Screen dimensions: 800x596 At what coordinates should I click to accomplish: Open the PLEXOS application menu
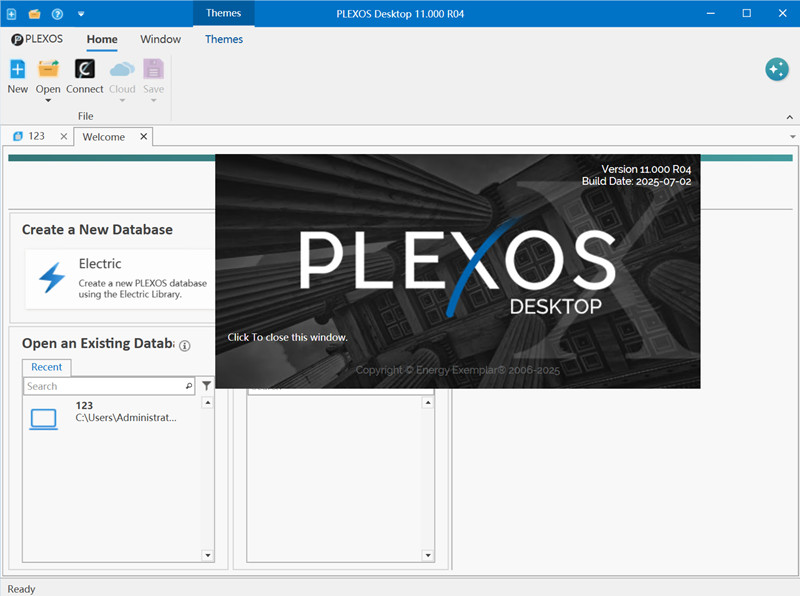click(37, 39)
